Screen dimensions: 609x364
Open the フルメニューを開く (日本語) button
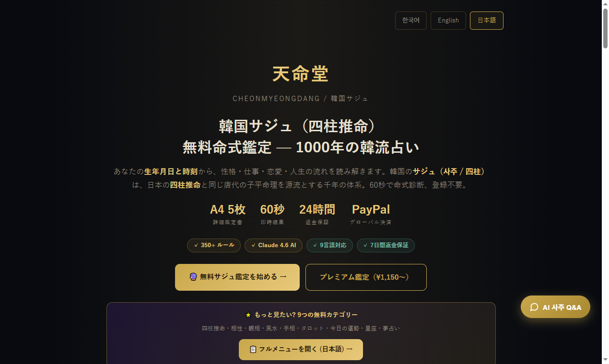coord(301,350)
